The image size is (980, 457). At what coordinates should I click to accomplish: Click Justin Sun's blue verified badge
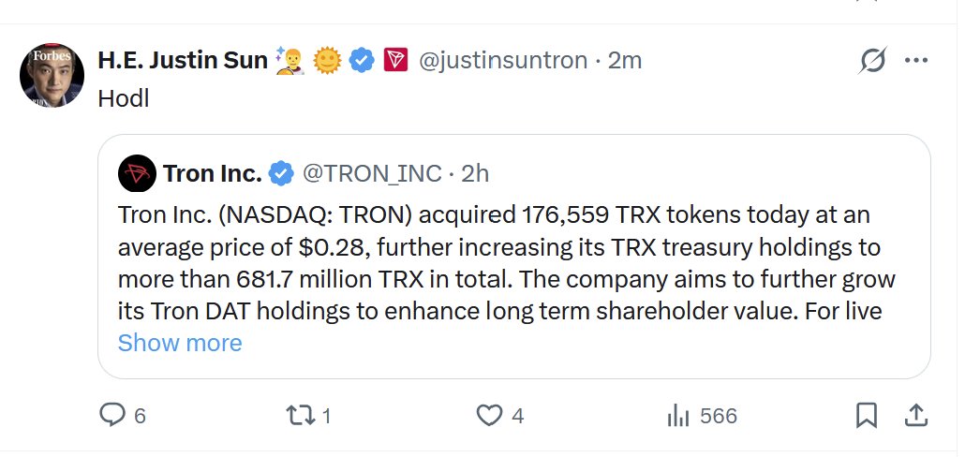363,62
